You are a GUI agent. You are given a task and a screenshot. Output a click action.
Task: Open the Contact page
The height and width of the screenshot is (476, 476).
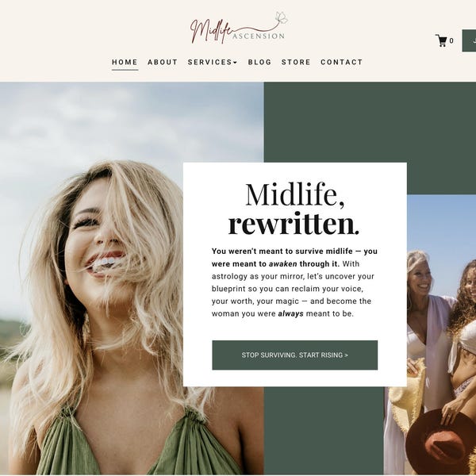coord(341,62)
